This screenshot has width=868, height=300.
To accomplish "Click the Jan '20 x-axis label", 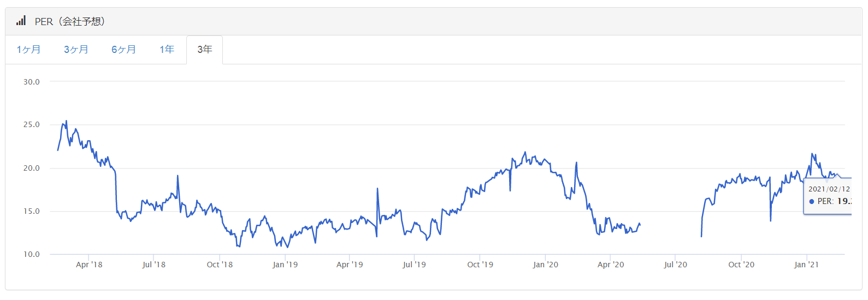I will [x=546, y=265].
